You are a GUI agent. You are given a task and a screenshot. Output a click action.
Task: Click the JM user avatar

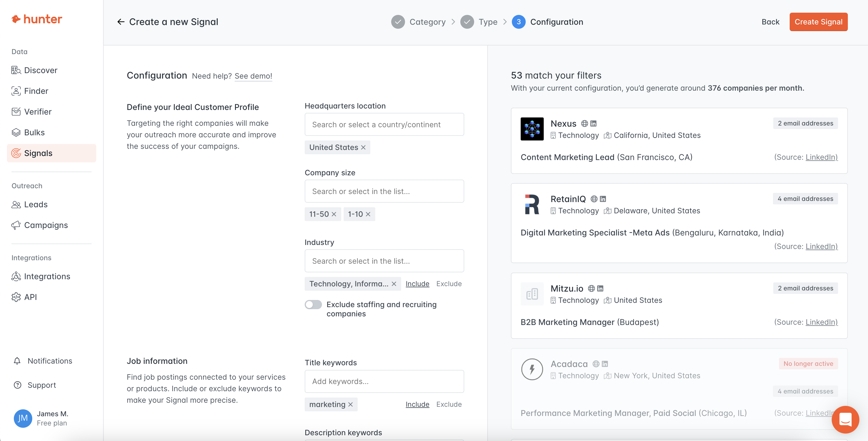click(23, 419)
